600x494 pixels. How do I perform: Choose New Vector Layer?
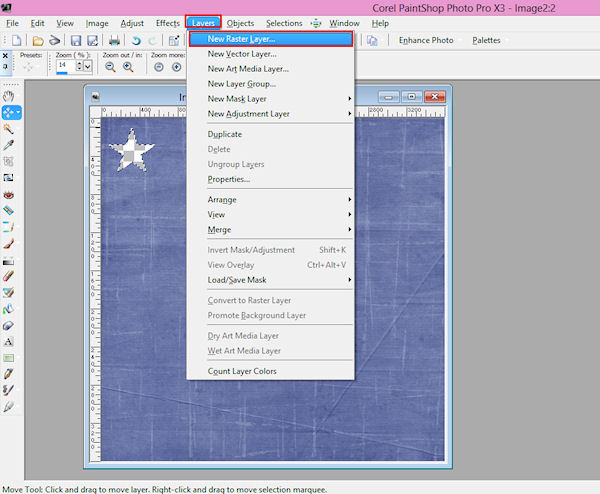(271, 54)
